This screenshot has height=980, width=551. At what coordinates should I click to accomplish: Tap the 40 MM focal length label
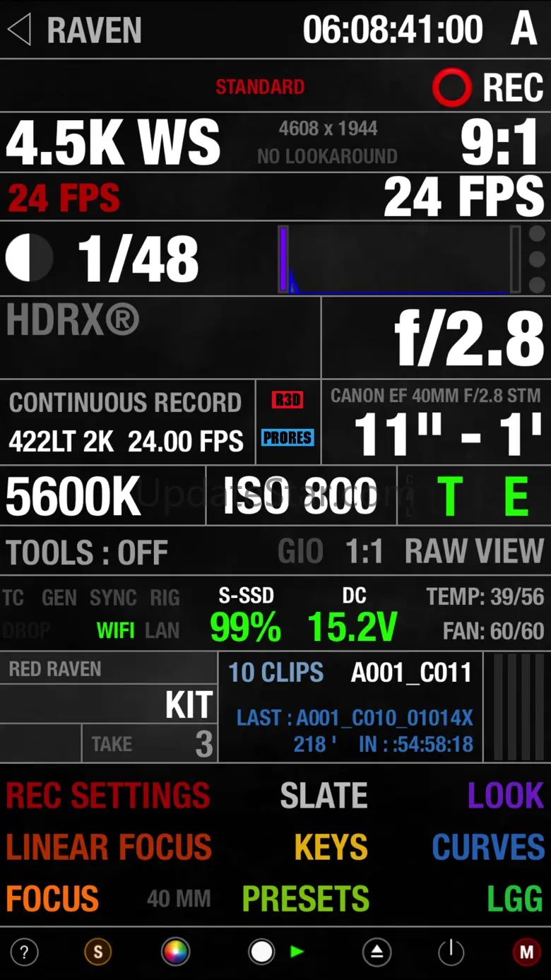point(179,899)
